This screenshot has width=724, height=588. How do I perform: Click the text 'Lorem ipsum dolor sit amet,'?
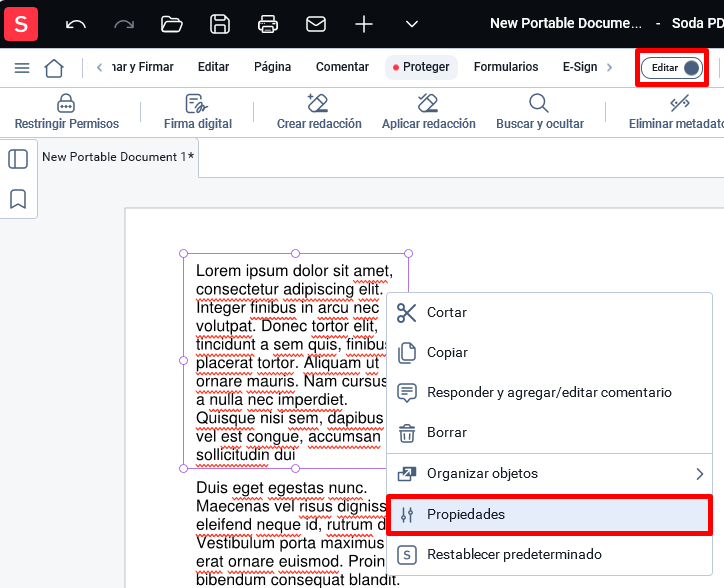pos(294,271)
